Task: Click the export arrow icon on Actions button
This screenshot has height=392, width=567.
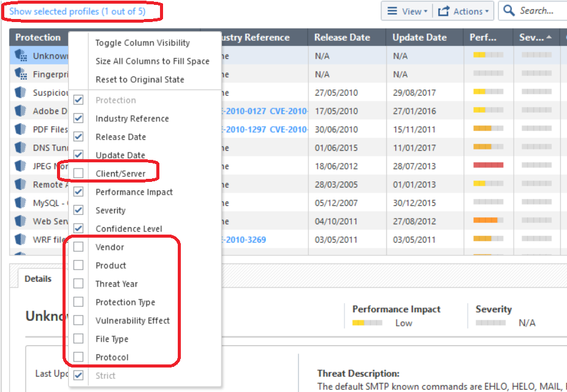Action: point(444,10)
